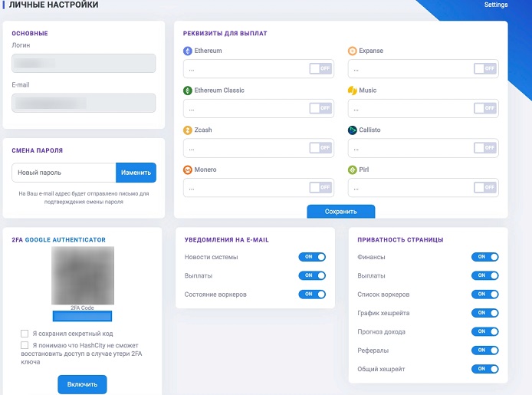The height and width of the screenshot is (395, 532).
Task: Check the Я сохранил секретный код box
Action: tap(25, 334)
